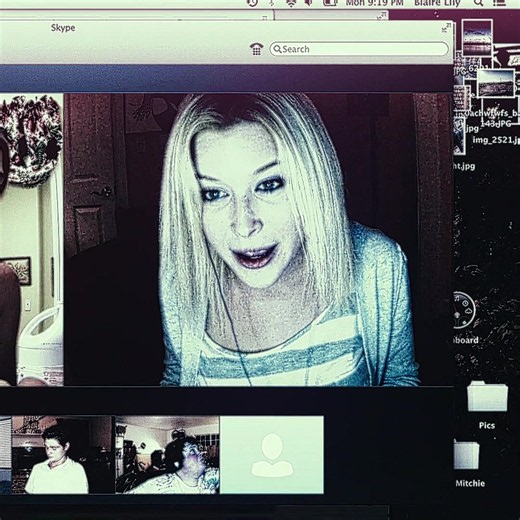
Task: Select the img_2521.jpg desktop file
Action: [x=496, y=140]
